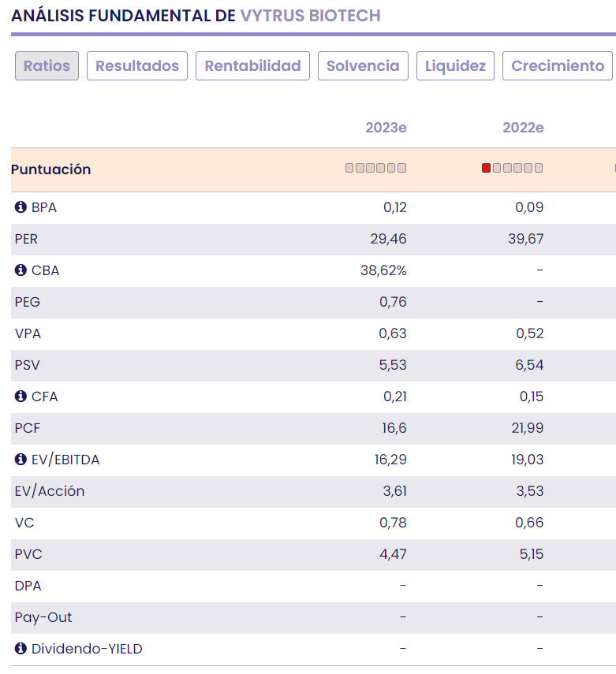
Task: Select the Ratios tab
Action: (x=47, y=66)
